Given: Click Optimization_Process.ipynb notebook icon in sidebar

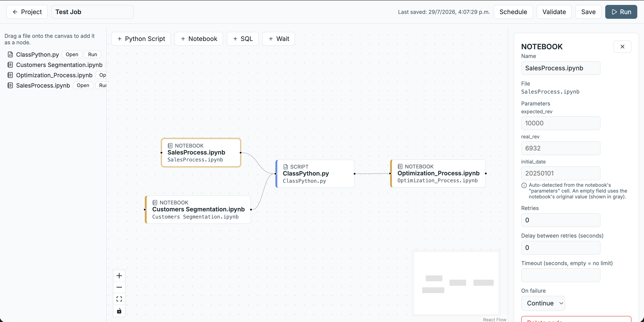Looking at the screenshot, I should (10, 75).
